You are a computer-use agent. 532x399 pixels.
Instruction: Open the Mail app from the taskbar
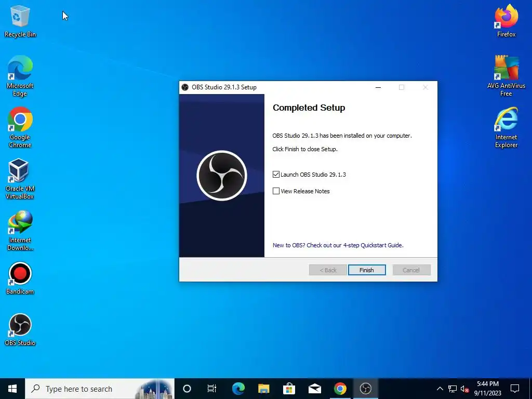tap(314, 389)
